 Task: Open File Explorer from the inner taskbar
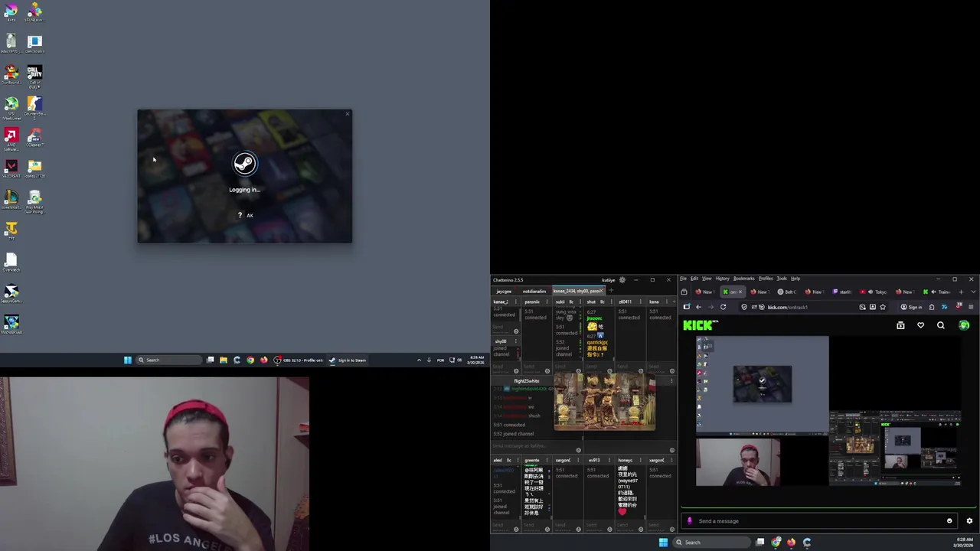click(224, 360)
